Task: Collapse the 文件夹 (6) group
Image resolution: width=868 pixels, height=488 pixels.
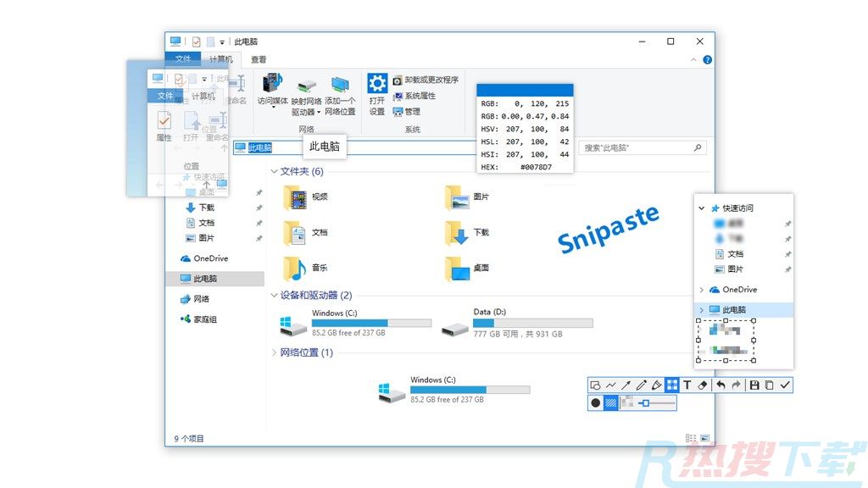Action: 274,171
